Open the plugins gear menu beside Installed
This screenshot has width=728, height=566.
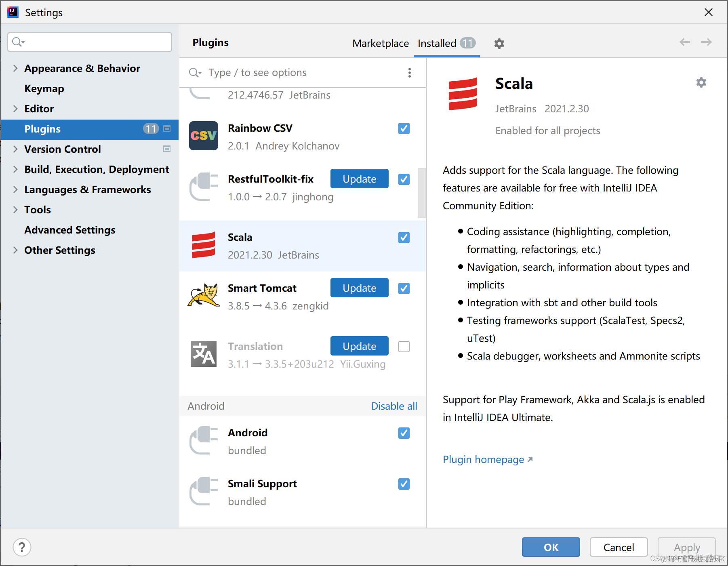(499, 43)
